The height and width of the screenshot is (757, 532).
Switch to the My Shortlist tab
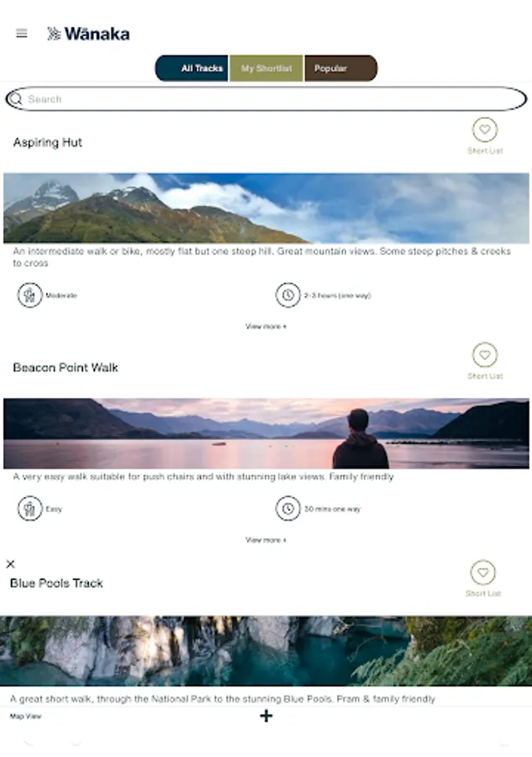point(266,68)
